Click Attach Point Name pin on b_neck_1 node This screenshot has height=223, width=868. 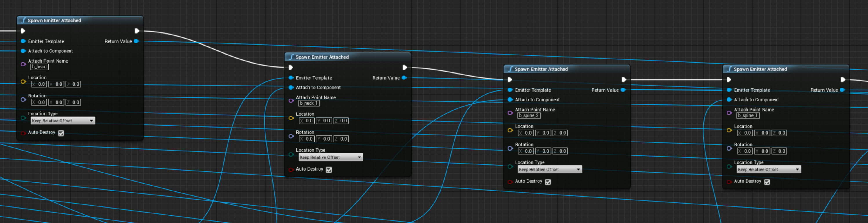pos(291,101)
